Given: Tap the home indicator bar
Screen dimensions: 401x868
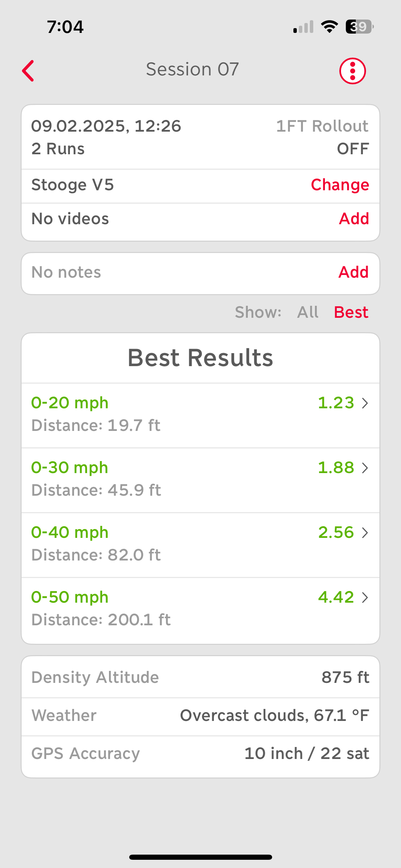Looking at the screenshot, I should [200, 857].
